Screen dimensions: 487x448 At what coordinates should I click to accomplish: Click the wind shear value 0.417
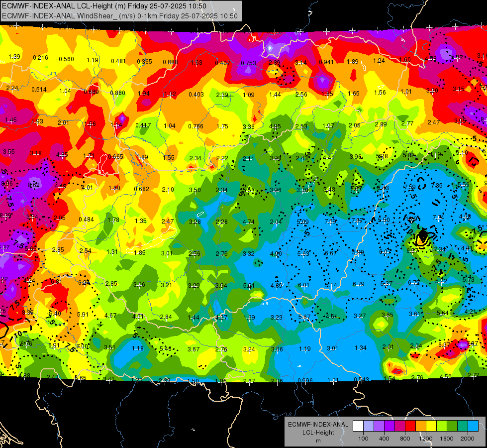coord(143,125)
